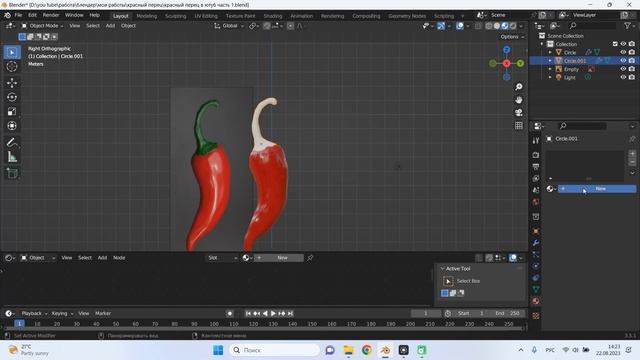Open the Render menu

click(x=51, y=15)
